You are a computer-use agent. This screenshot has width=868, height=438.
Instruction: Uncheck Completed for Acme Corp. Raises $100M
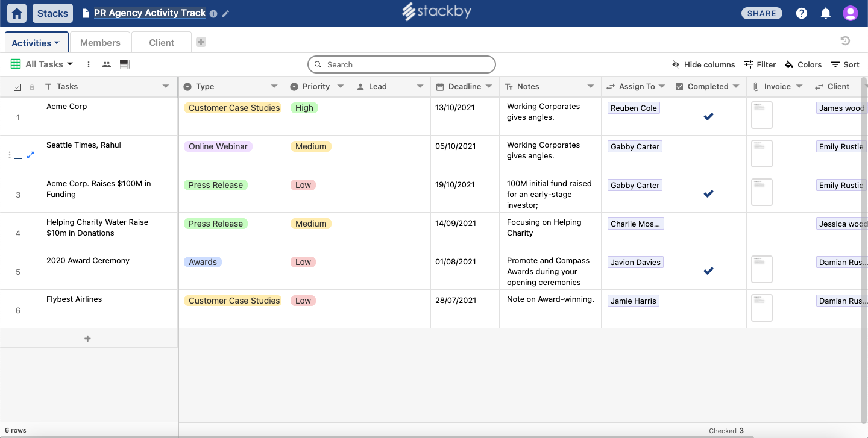[708, 193]
